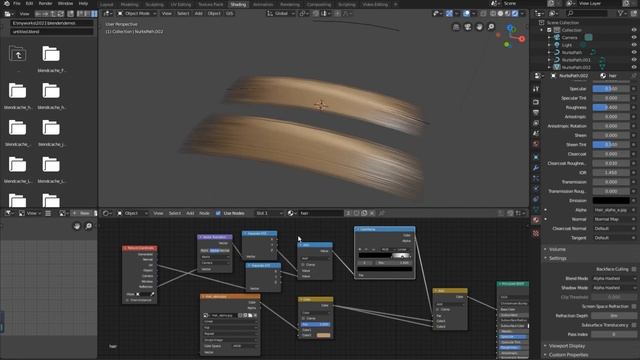
Task: Toggle Use Nodes checkbox in node editor
Action: point(218,213)
